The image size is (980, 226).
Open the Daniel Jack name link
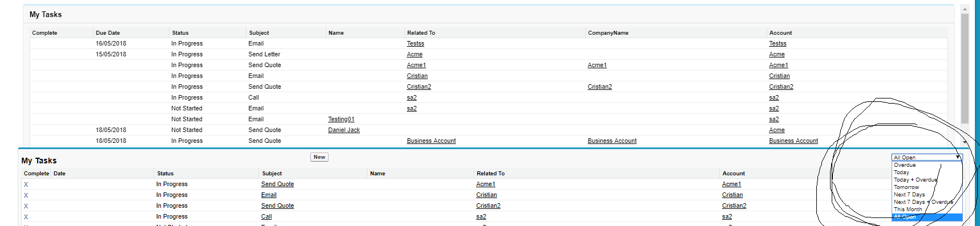344,130
